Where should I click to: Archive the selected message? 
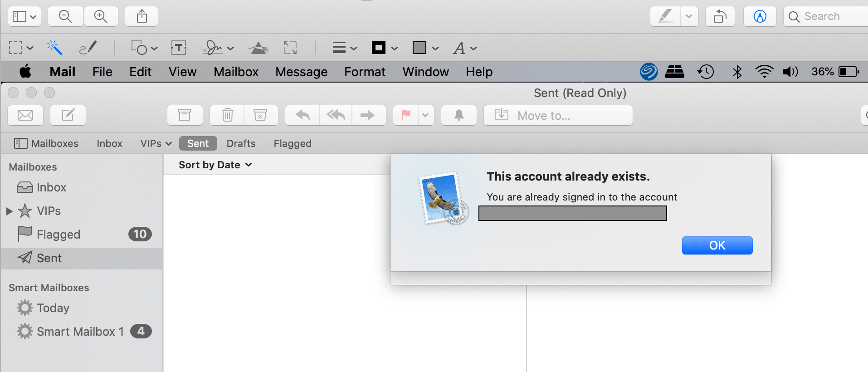pyautogui.click(x=185, y=115)
